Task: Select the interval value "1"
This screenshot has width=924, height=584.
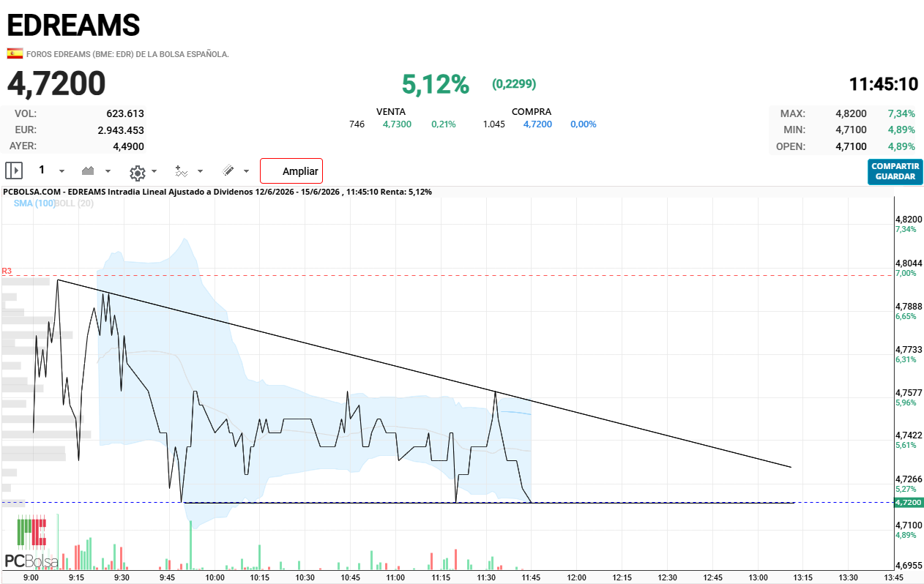Action: coord(42,170)
